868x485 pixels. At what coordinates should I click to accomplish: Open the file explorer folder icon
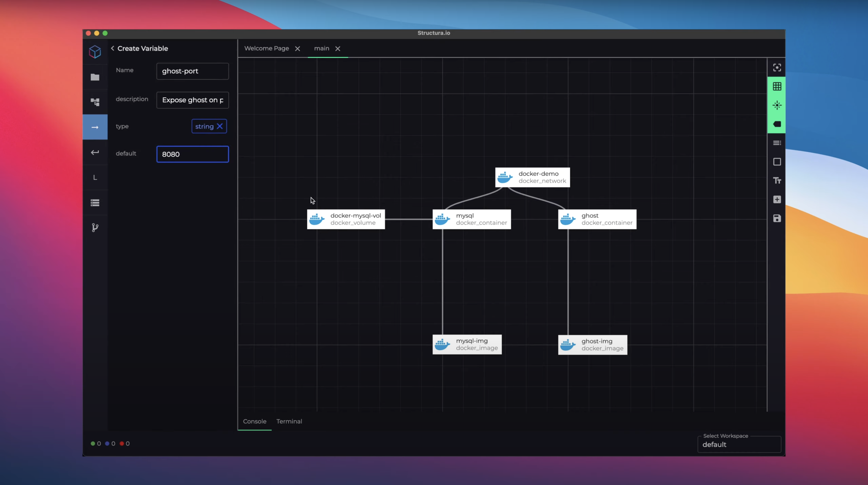pos(95,77)
